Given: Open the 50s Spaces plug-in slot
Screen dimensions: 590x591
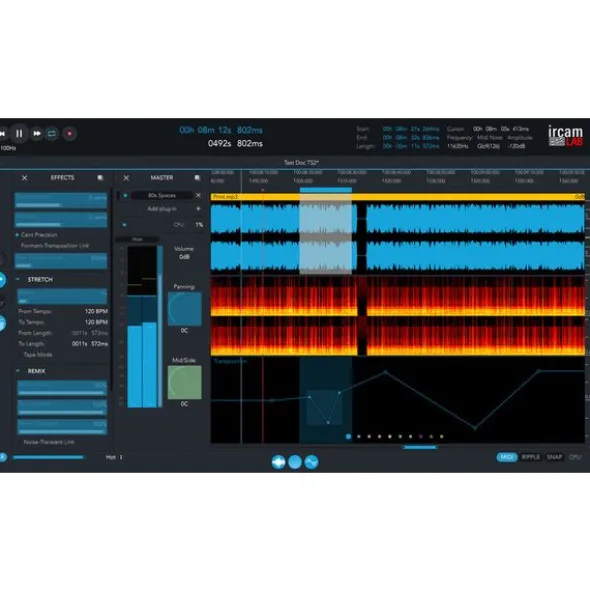Looking at the screenshot, I should click(161, 195).
